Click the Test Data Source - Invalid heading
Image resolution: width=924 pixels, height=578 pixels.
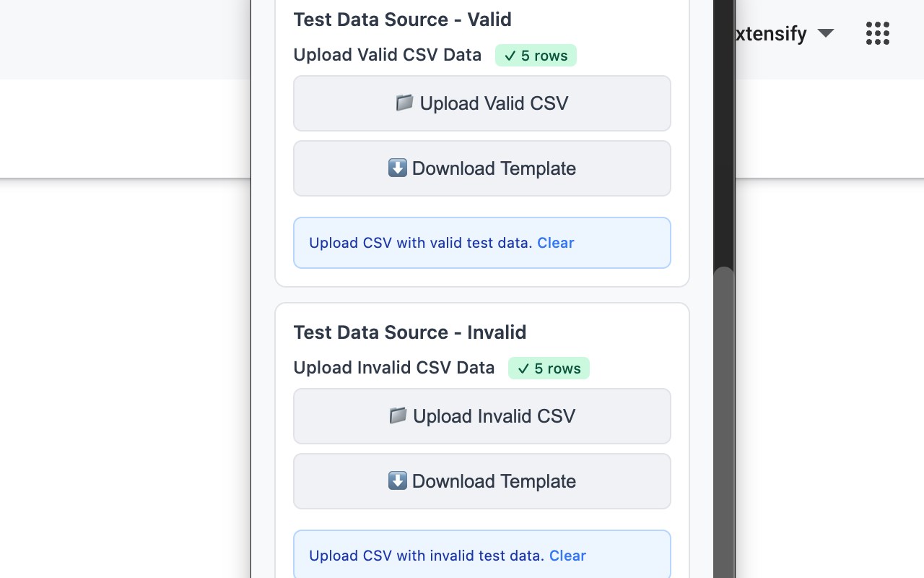tap(409, 332)
